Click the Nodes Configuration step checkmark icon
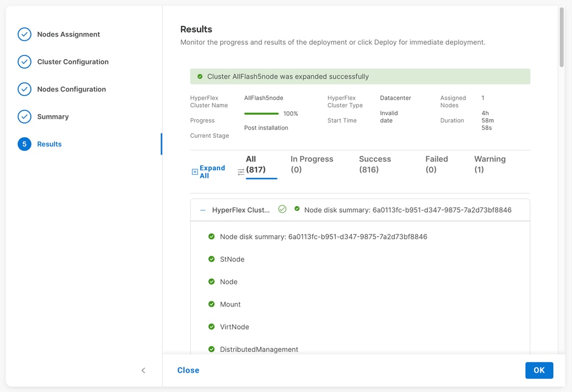 click(24, 89)
